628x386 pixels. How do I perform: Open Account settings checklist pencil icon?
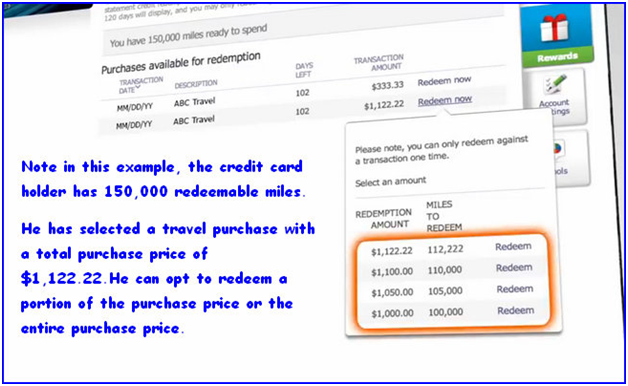tap(556, 84)
